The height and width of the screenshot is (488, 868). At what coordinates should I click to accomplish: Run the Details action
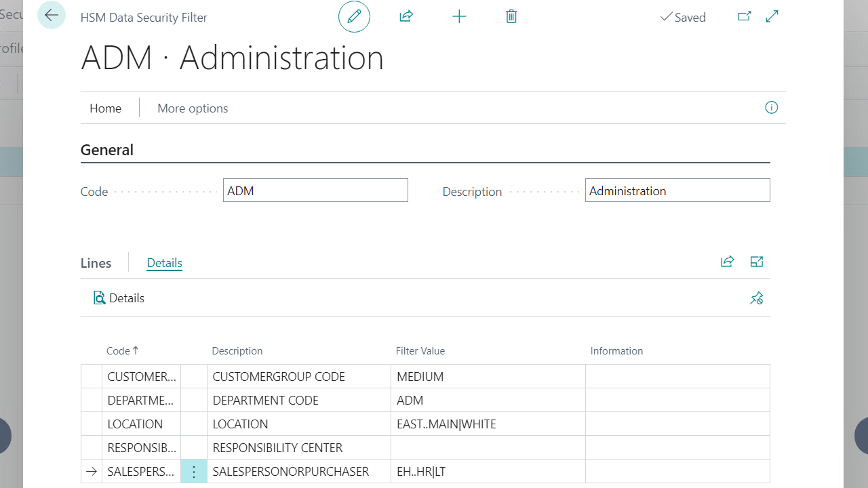point(119,298)
